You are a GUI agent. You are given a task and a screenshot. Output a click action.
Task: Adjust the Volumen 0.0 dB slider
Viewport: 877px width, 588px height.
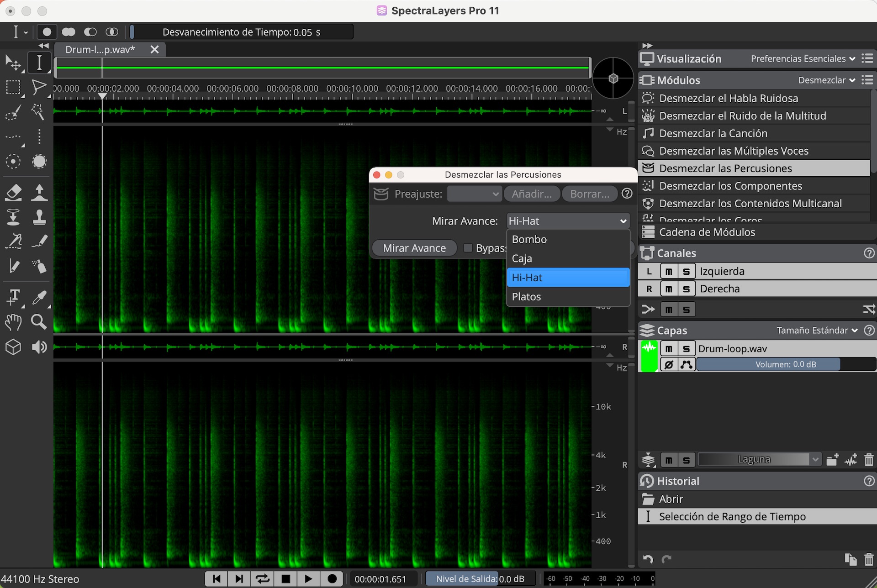click(785, 364)
